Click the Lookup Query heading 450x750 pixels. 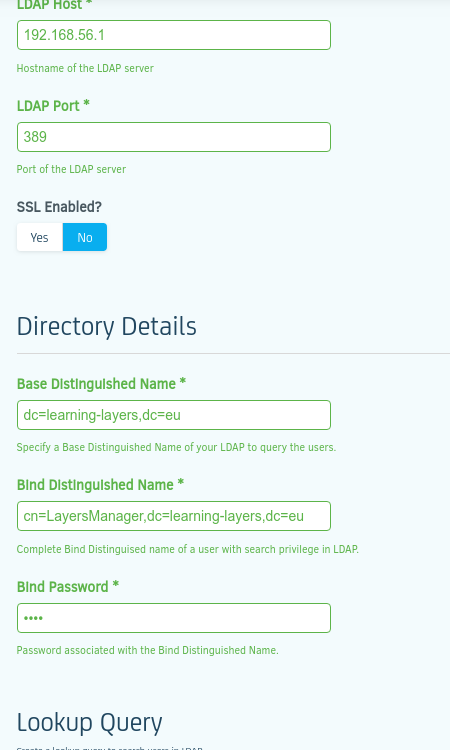click(x=90, y=723)
